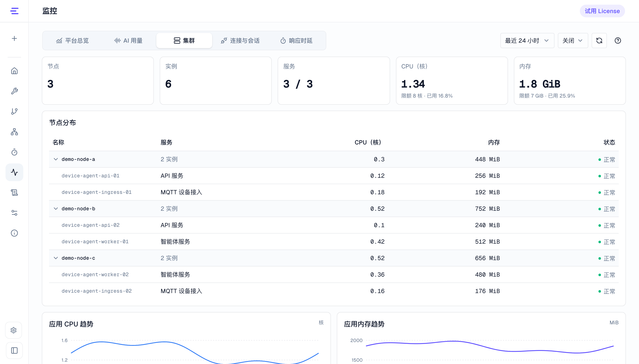Click the 应用内存趋势 chart title
The width and height of the screenshot is (639, 364).
pos(364,324)
